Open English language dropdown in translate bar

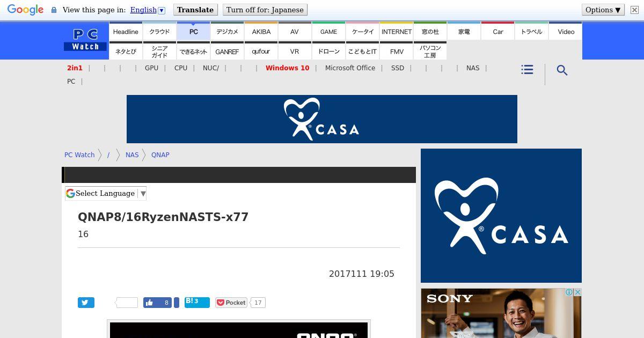coord(148,10)
